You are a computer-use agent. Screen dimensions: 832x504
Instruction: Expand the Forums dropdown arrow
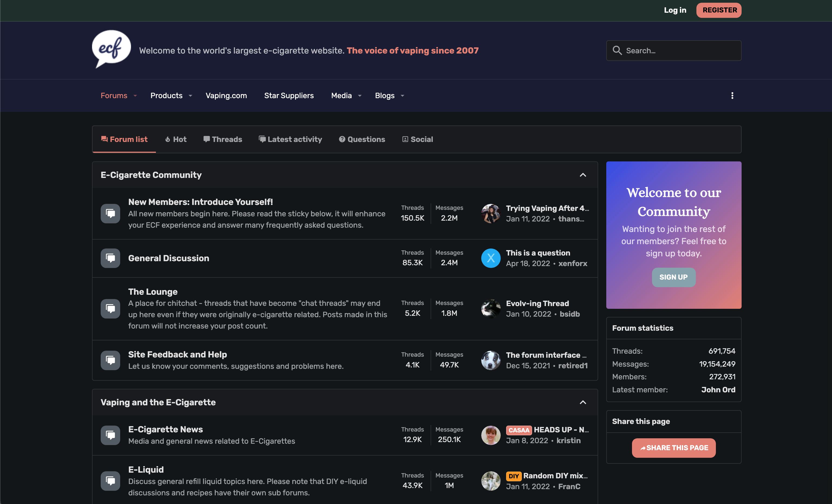tap(135, 96)
